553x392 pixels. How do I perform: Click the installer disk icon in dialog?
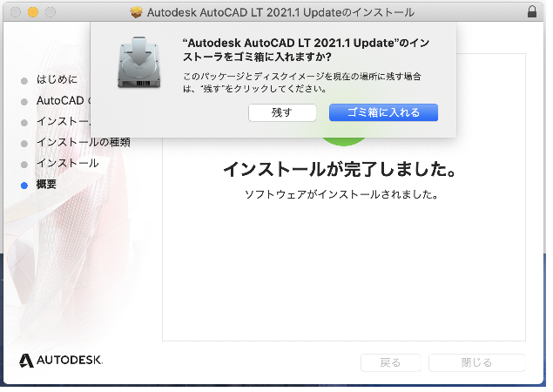tap(141, 64)
